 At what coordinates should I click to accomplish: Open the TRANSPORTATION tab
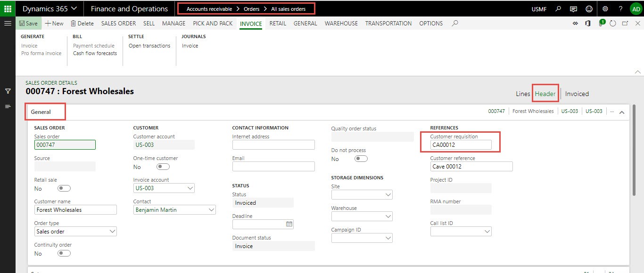point(388,23)
